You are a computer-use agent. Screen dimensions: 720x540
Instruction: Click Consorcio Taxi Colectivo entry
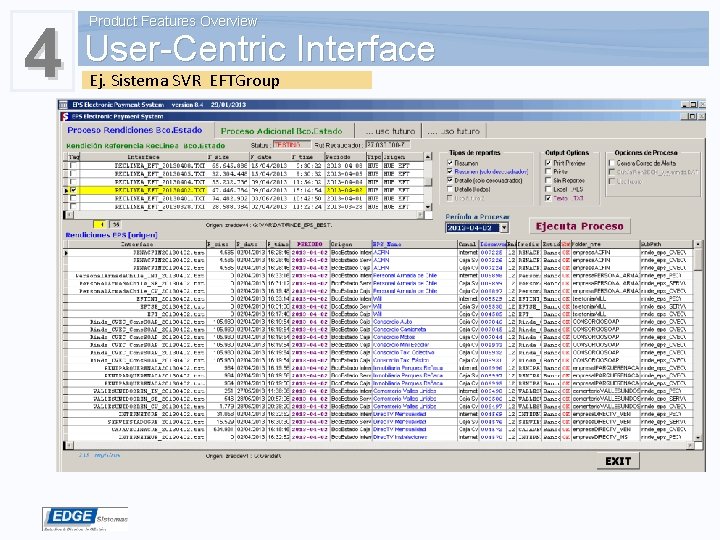point(404,353)
